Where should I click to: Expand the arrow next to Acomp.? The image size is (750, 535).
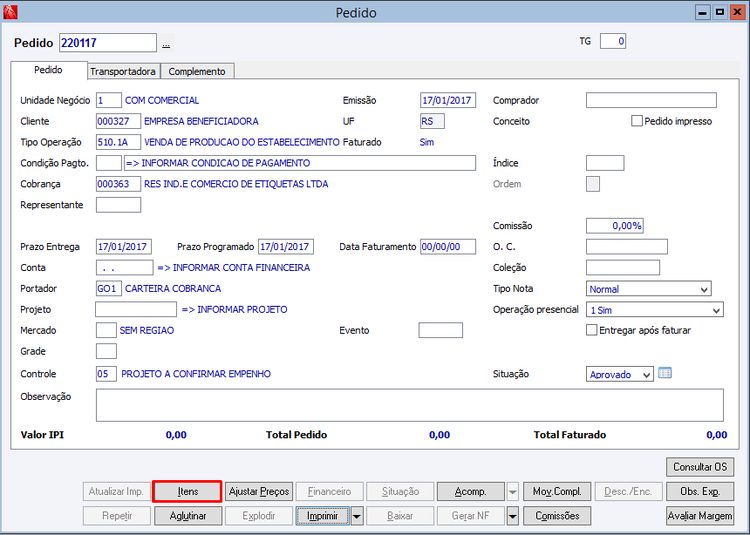pos(512,491)
